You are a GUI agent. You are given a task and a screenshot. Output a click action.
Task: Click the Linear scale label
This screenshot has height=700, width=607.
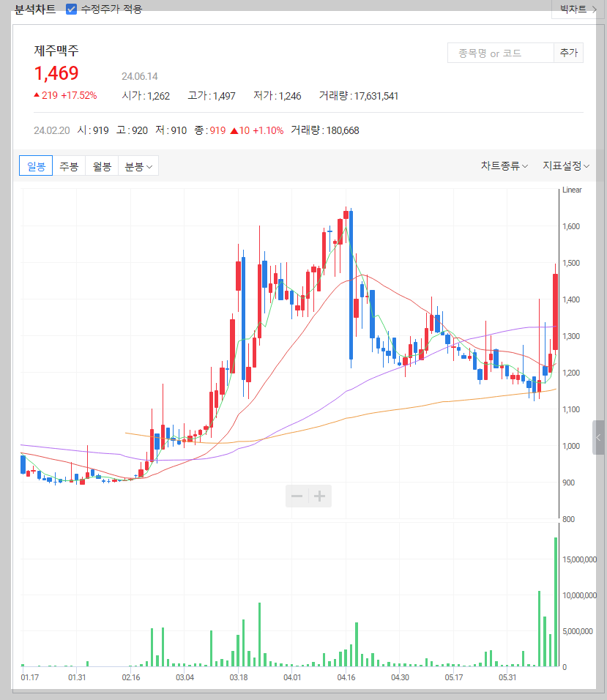click(x=572, y=190)
